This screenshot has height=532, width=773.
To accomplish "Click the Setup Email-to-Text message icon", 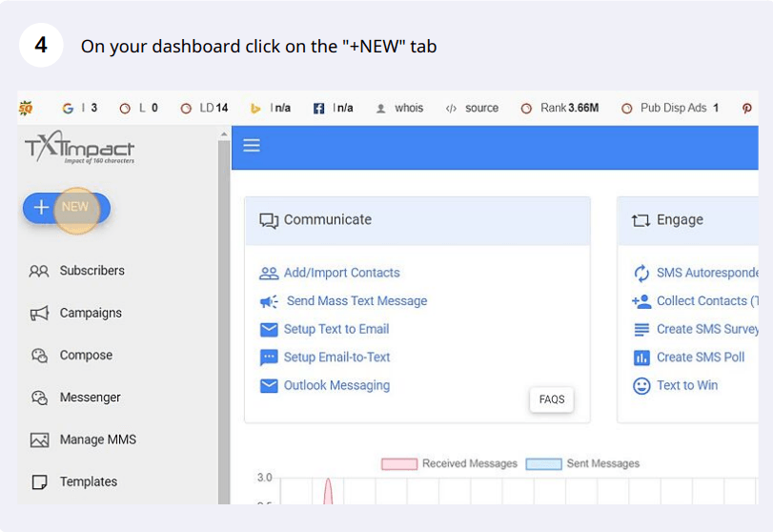I will [269, 358].
